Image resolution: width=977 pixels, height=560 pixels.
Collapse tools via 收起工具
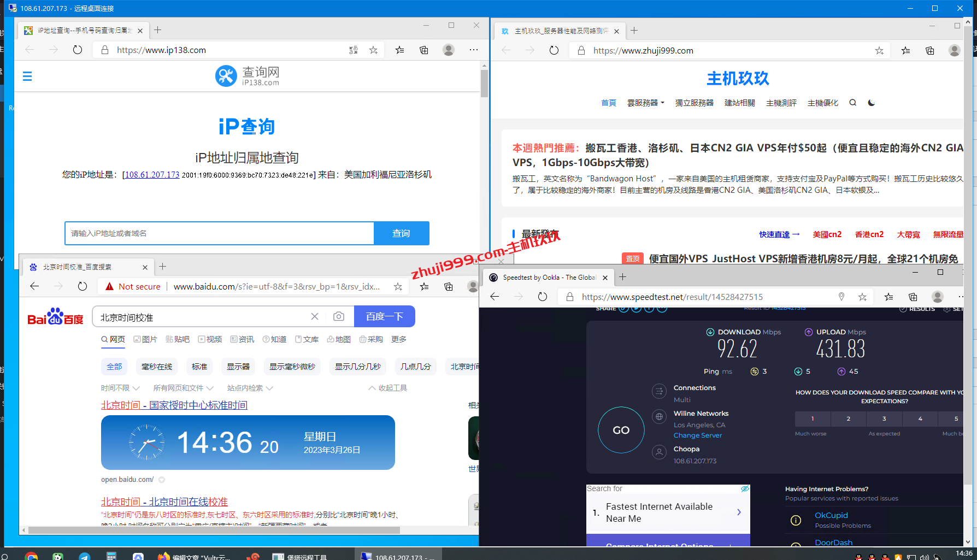click(x=387, y=388)
